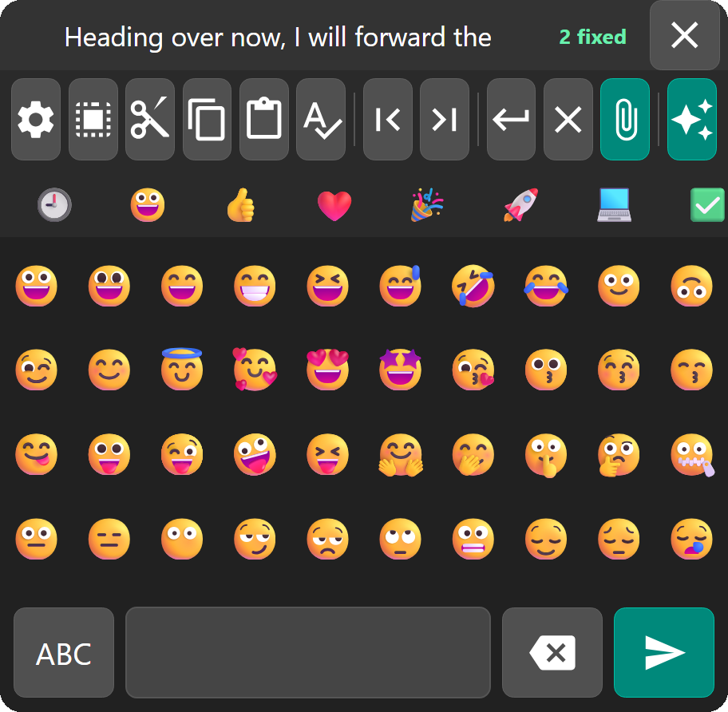Toggle the paperclip attach button
The width and height of the screenshot is (728, 712).
click(625, 119)
